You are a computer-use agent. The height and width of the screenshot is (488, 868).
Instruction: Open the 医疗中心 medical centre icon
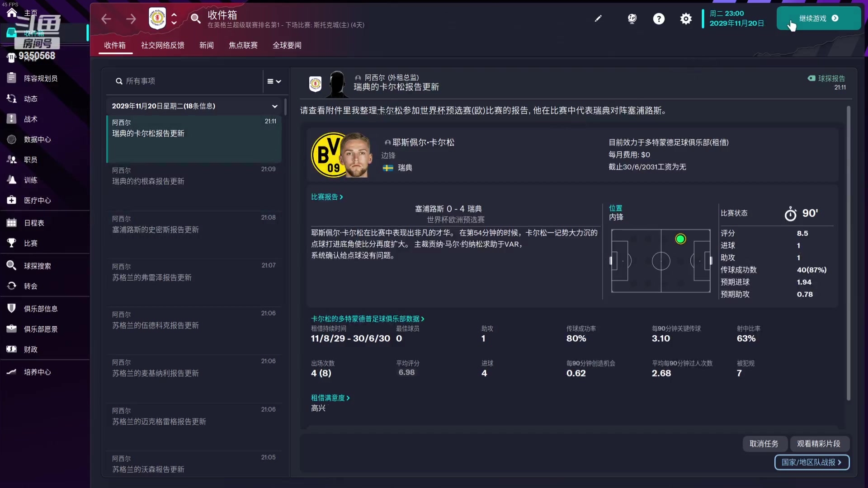tap(12, 200)
